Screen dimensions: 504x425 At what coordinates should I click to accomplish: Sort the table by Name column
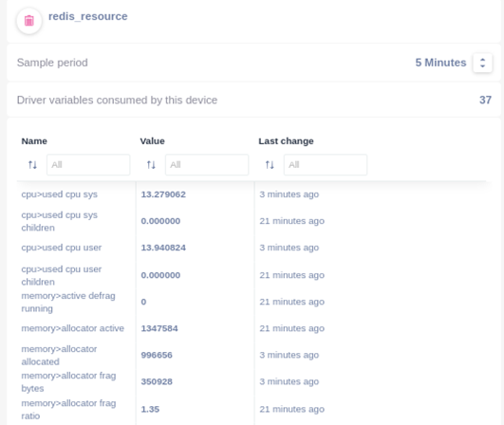tap(32, 165)
